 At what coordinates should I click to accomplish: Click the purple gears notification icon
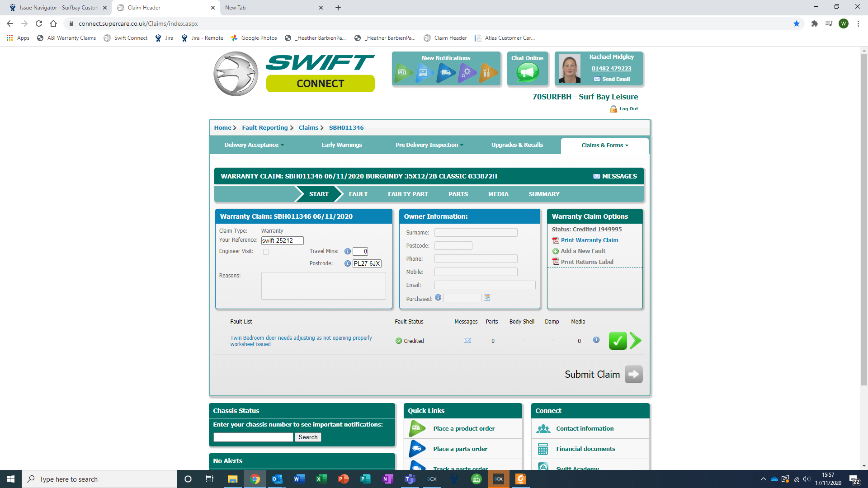pyautogui.click(x=467, y=72)
